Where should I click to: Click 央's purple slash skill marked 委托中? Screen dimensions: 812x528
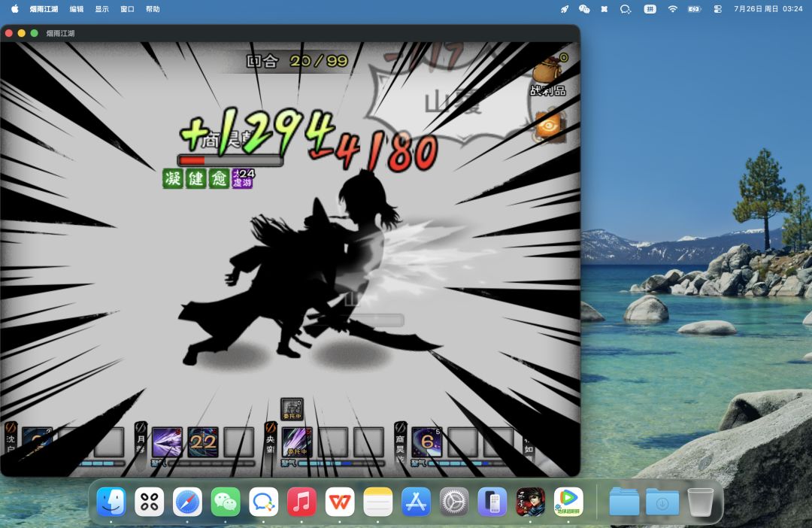click(x=297, y=442)
